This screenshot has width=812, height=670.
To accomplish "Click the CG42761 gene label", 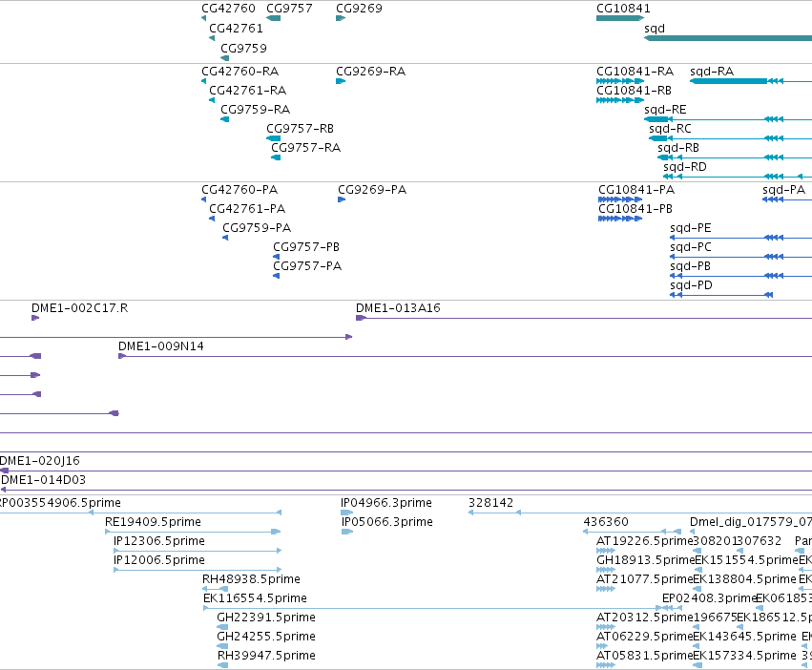I will (x=236, y=29).
